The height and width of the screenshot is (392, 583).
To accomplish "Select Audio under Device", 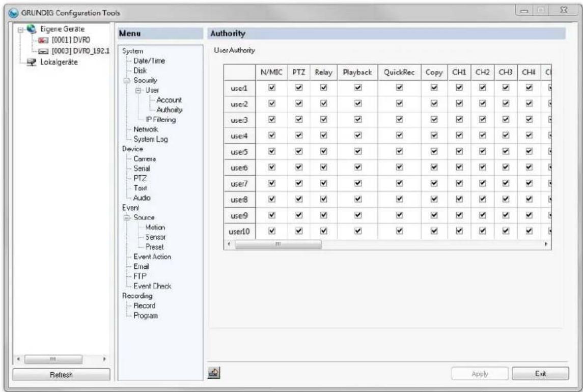I will [x=142, y=198].
